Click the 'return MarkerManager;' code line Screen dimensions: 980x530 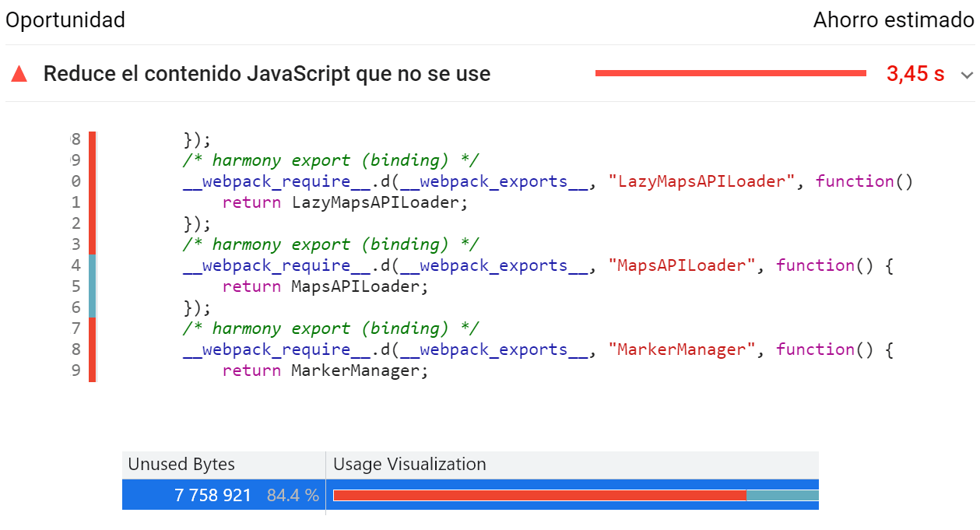(x=326, y=370)
